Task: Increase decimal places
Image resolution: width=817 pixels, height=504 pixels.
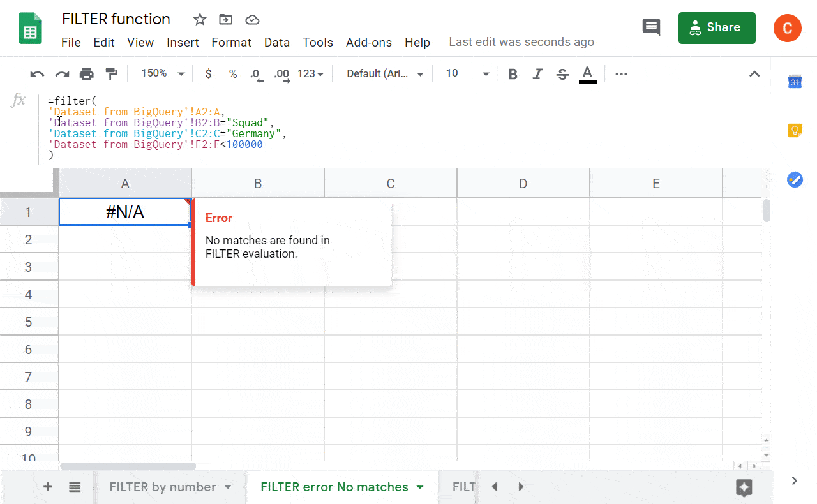Action: pos(281,73)
